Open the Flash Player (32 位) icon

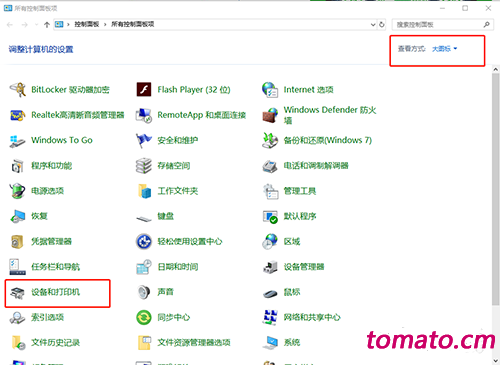point(144,90)
